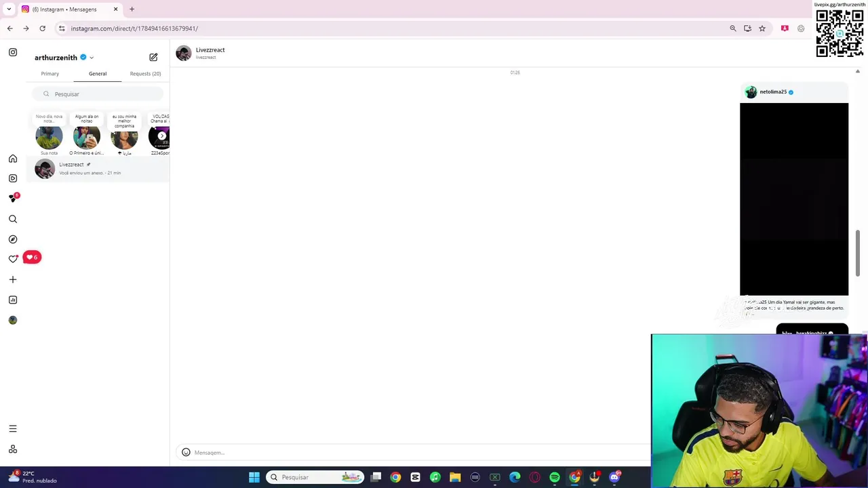Click the emoji picker in message box

(186, 452)
